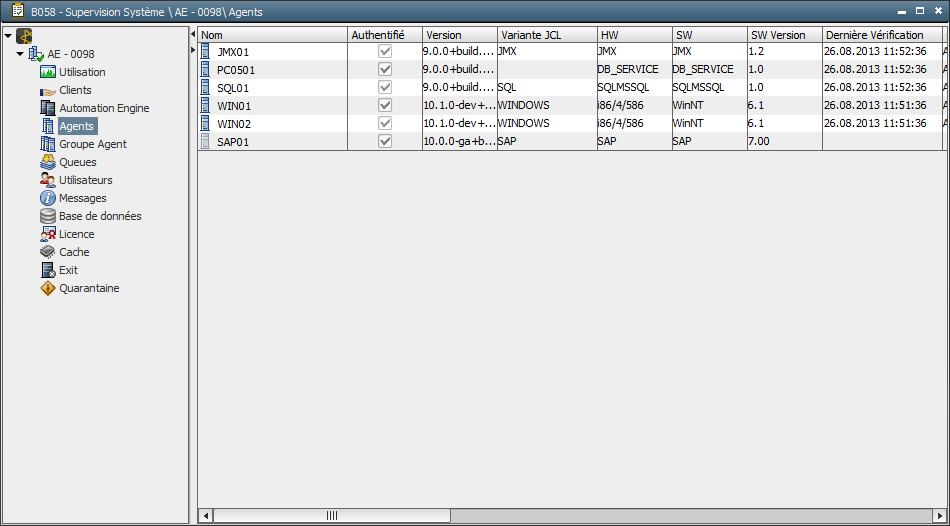Click 10.0.0-ga version cell for SAP01
The width and height of the screenshot is (950, 526).
tap(460, 141)
